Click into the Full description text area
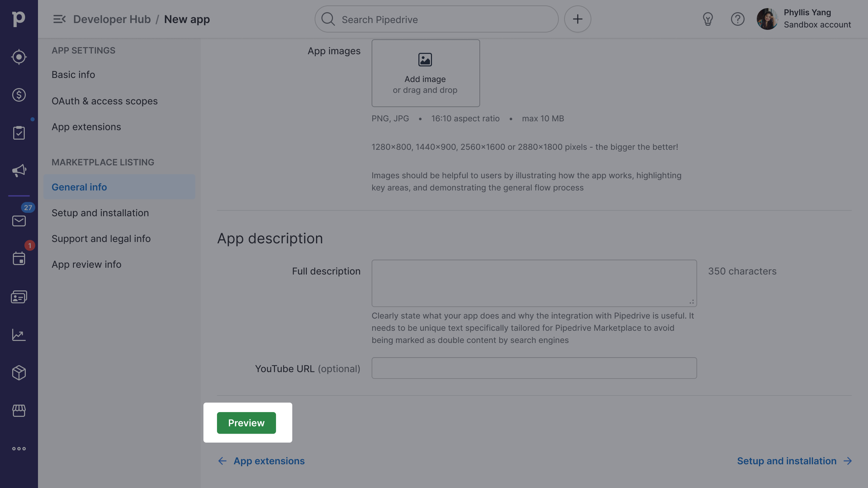Screen dimensions: 868x488 pos(534,283)
